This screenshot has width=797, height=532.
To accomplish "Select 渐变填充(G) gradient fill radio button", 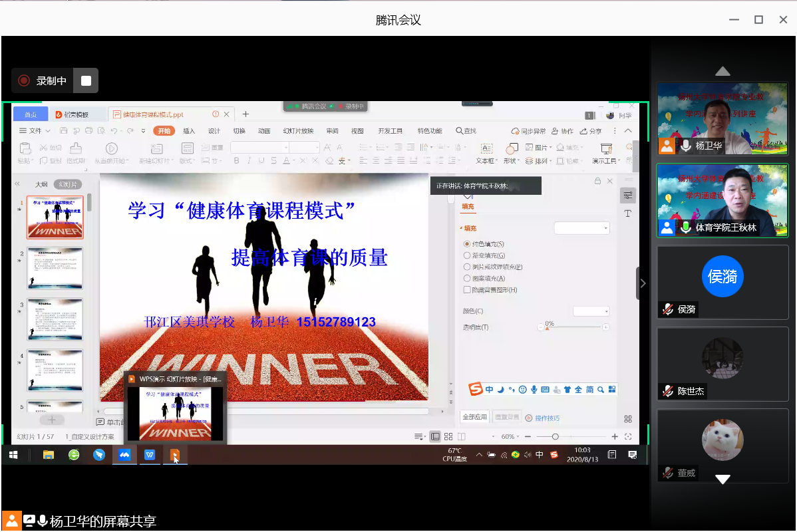I will point(467,255).
